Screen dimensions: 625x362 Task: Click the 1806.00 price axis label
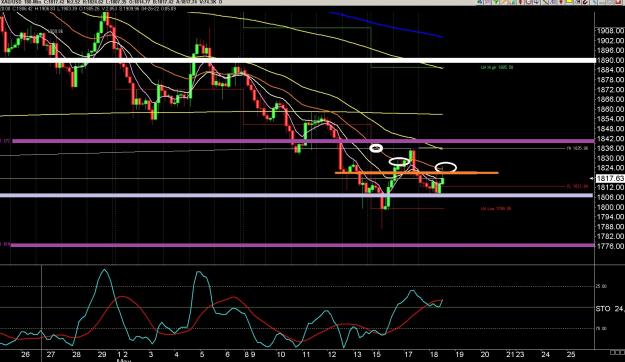610,197
